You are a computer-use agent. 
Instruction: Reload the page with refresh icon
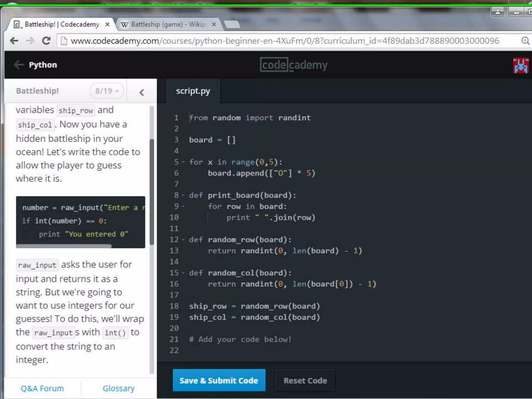[46, 41]
